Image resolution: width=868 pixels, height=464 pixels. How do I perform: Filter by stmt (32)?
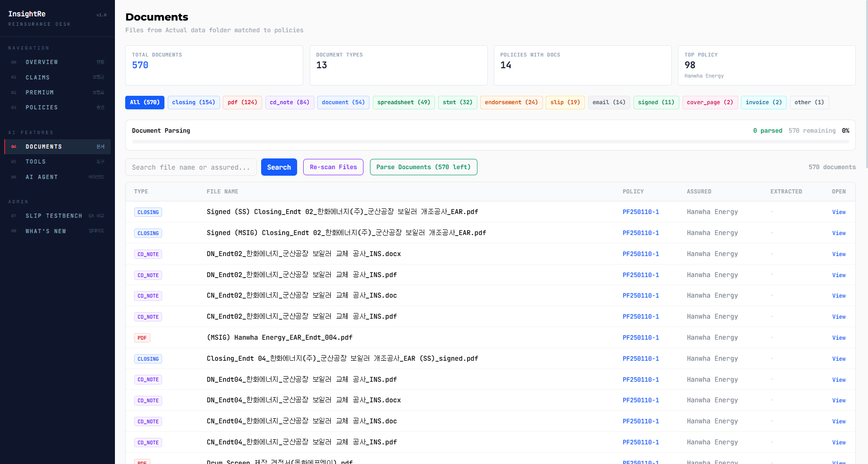457,102
